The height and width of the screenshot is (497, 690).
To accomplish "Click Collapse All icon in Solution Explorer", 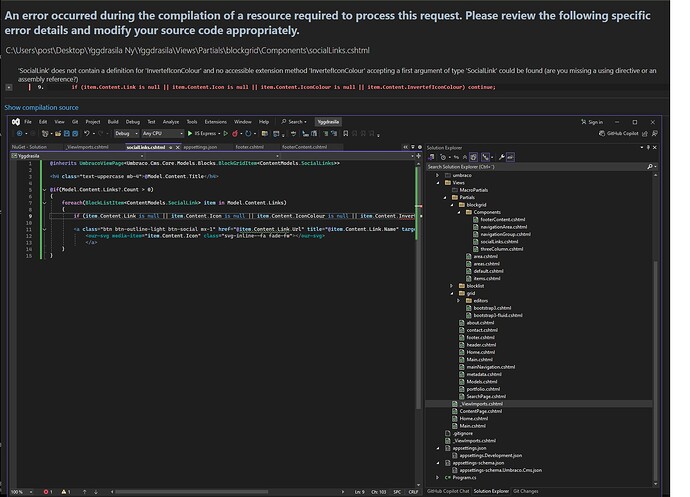I will (465, 157).
